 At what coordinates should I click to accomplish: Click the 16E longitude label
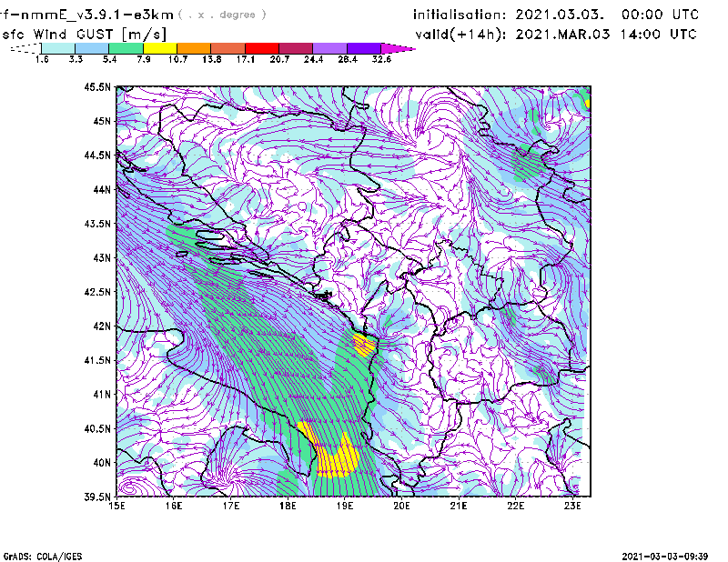click(174, 506)
